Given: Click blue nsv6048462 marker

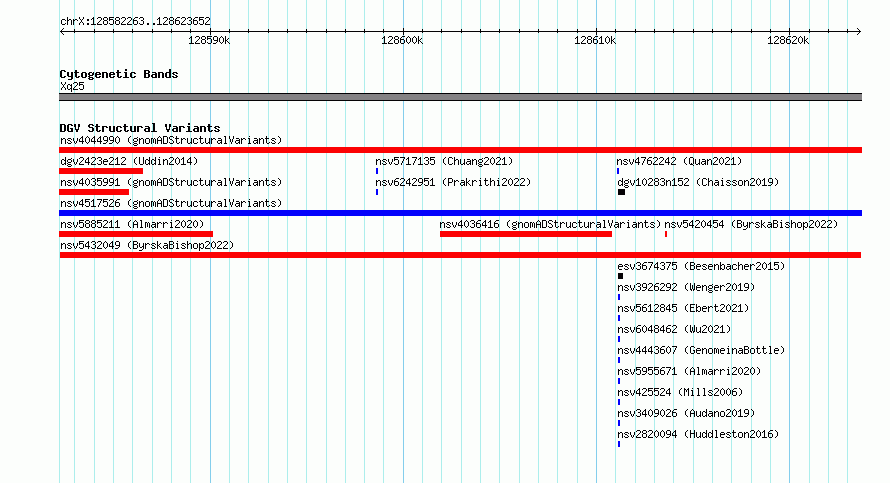Looking at the screenshot, I should click(619, 339).
